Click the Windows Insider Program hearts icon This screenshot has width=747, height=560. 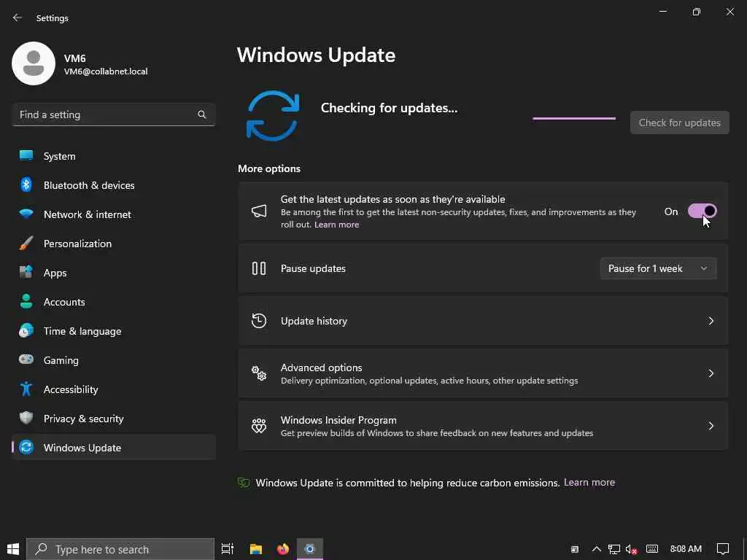click(x=259, y=426)
